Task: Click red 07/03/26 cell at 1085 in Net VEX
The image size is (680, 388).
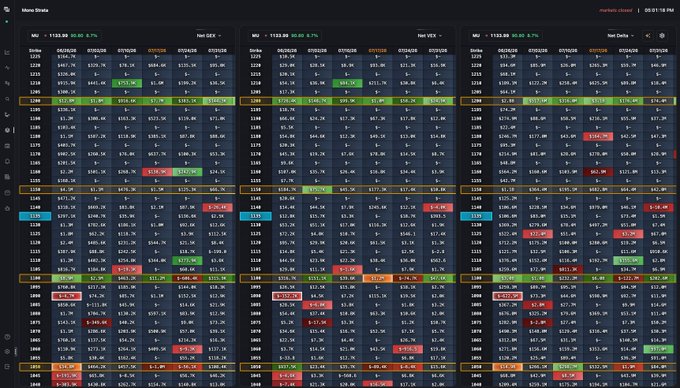Action: (317, 305)
